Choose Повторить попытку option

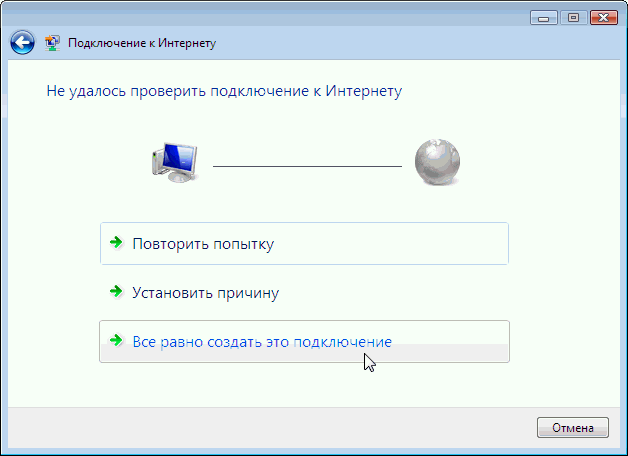click(x=304, y=243)
